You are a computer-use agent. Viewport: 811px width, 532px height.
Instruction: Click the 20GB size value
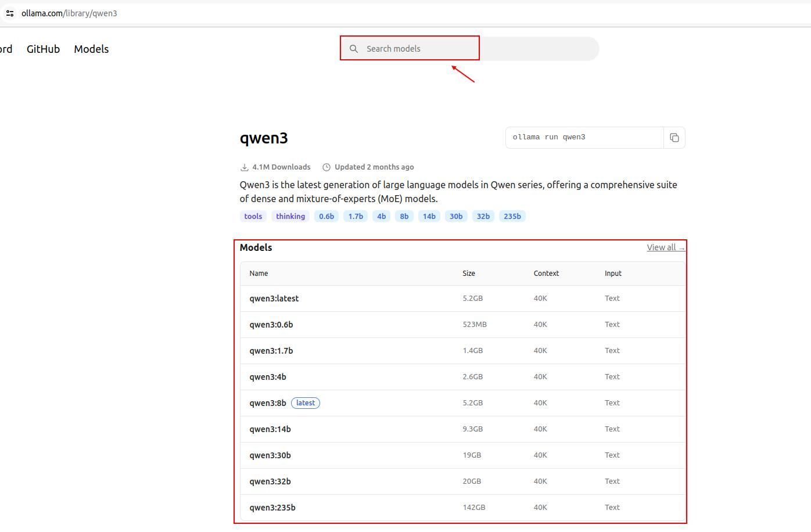click(x=472, y=481)
